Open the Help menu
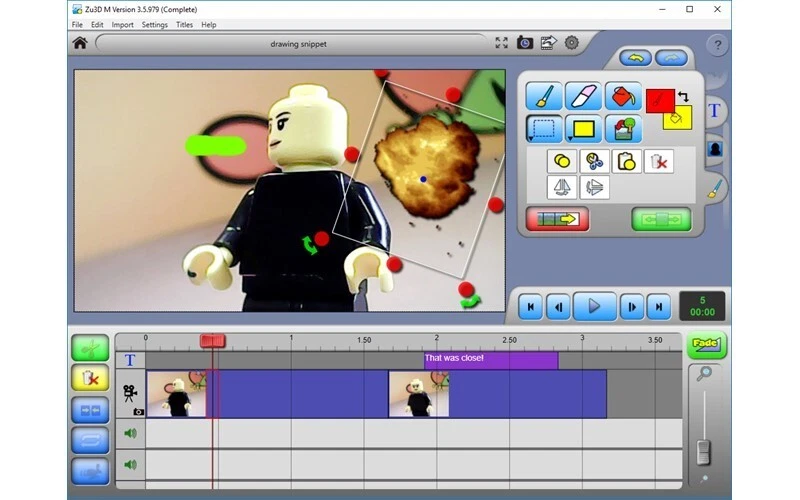 coord(209,24)
